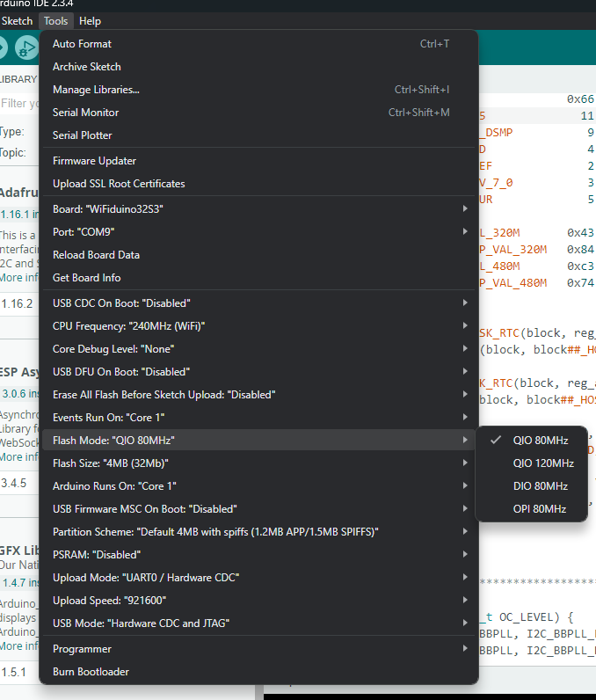Image resolution: width=596 pixels, height=700 pixels.
Task: Click OC_LEVEL) { code text
Action: pos(536,617)
